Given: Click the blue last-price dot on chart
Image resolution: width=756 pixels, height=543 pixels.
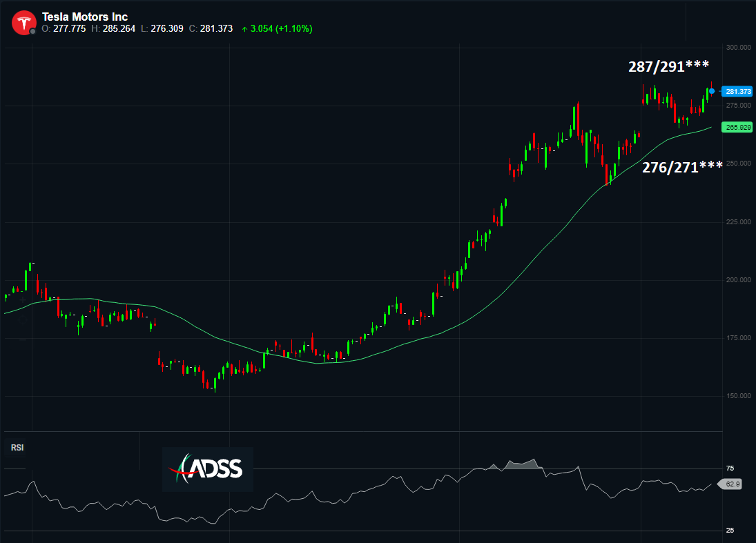Looking at the screenshot, I should click(x=712, y=91).
